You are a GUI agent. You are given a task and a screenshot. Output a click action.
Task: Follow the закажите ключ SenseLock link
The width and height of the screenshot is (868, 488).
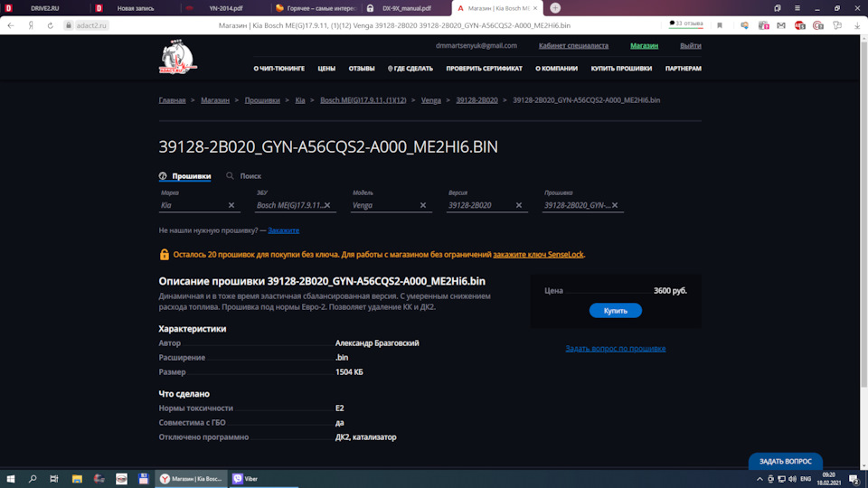tap(538, 255)
